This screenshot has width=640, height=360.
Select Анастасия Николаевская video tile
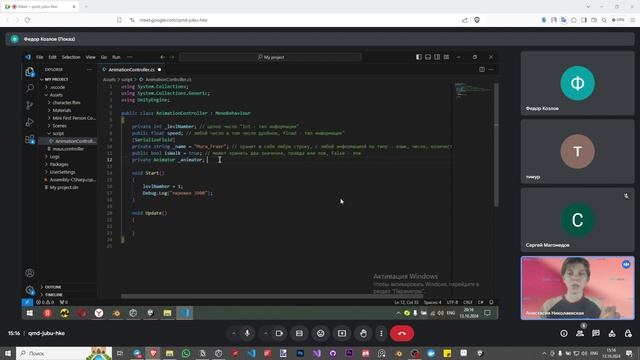[x=577, y=288]
